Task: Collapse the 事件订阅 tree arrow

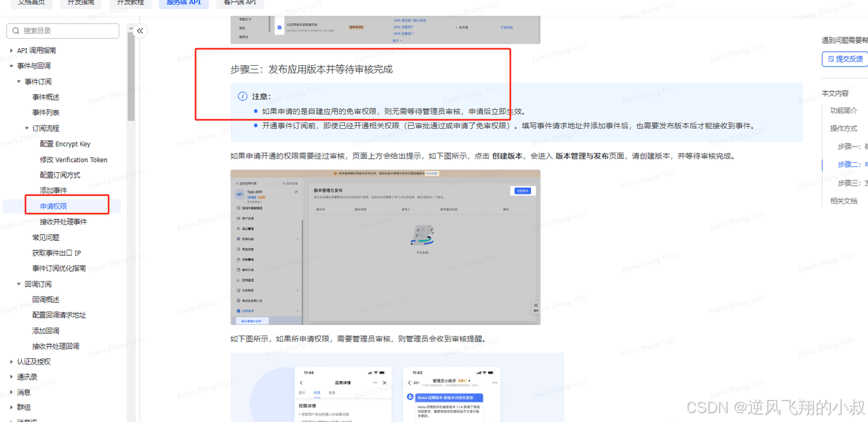Action: coord(19,81)
